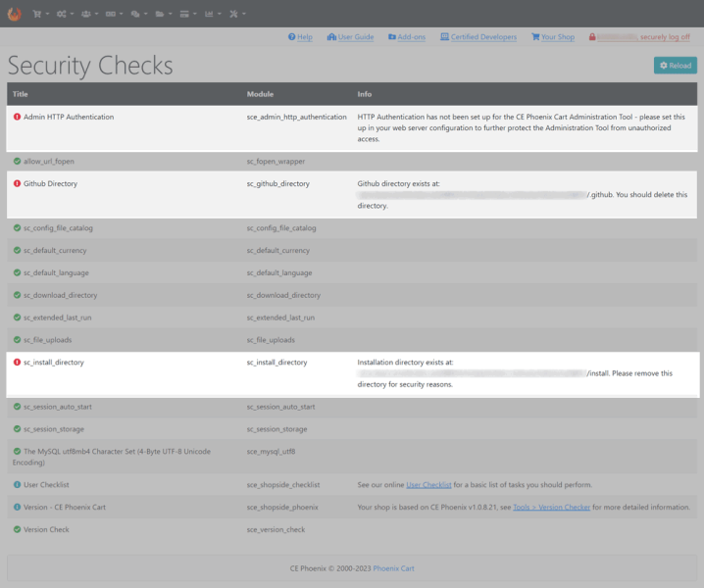Select the sc_github_directory module cell
The height and width of the screenshot is (588, 704).
click(277, 183)
